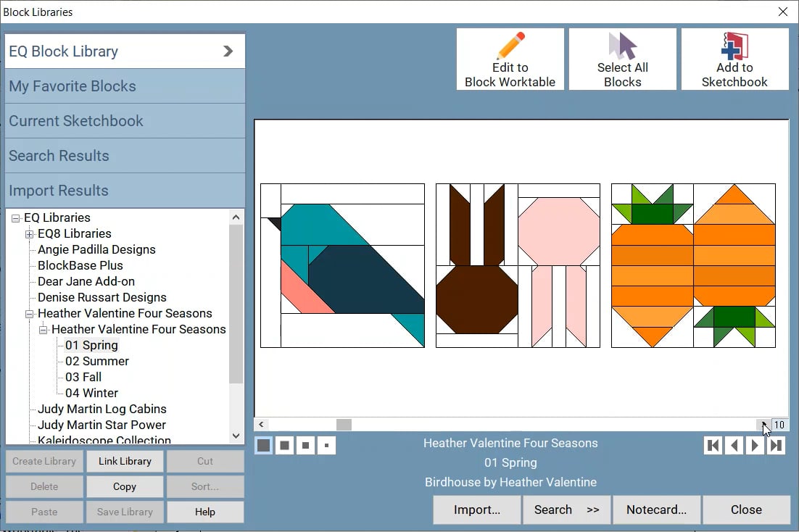Image resolution: width=799 pixels, height=532 pixels.
Task: Open My Favorite Blocks section
Action: 125,86
